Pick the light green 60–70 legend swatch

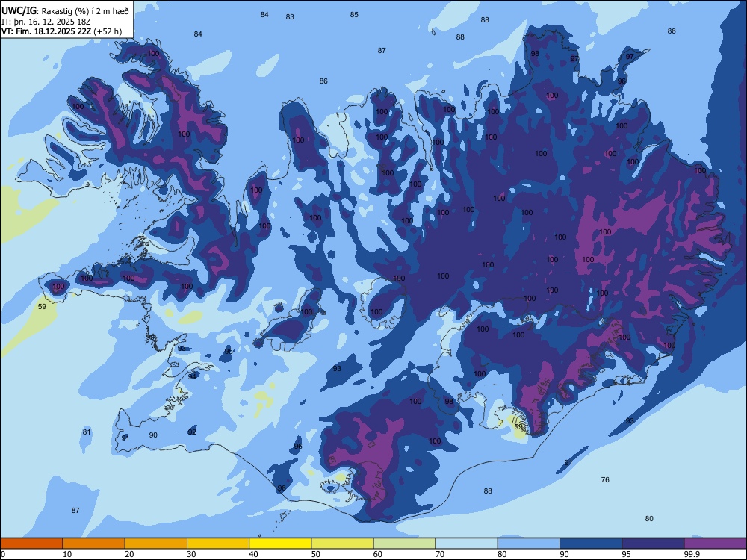[x=404, y=544]
